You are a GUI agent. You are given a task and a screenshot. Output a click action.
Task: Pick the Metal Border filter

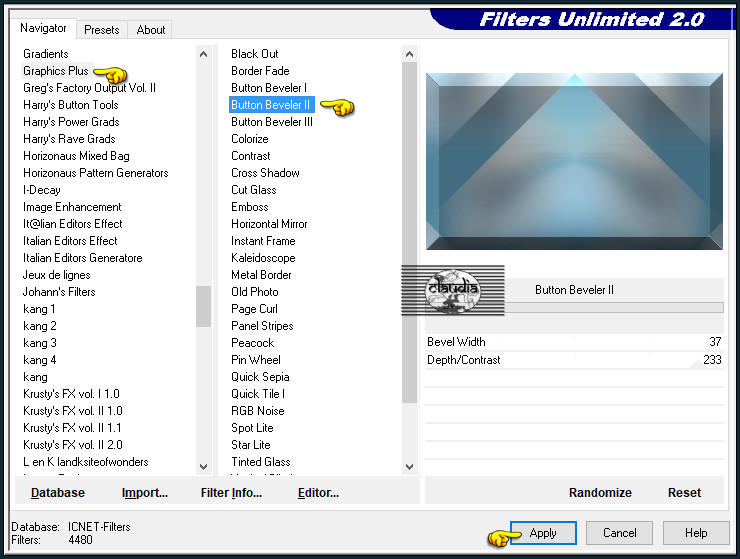(261, 275)
